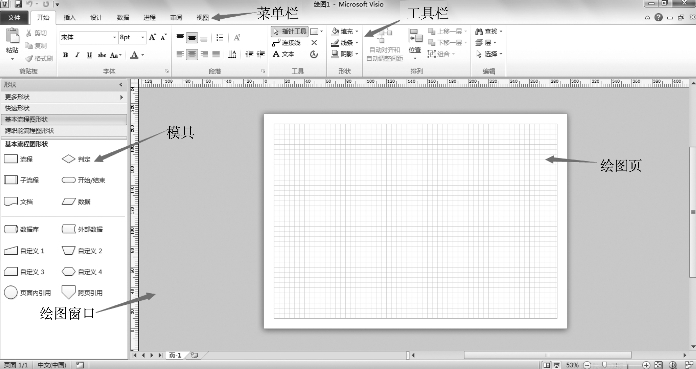The image size is (696, 369).
Task: Open the Group (组合) menu
Action: [x=442, y=54]
